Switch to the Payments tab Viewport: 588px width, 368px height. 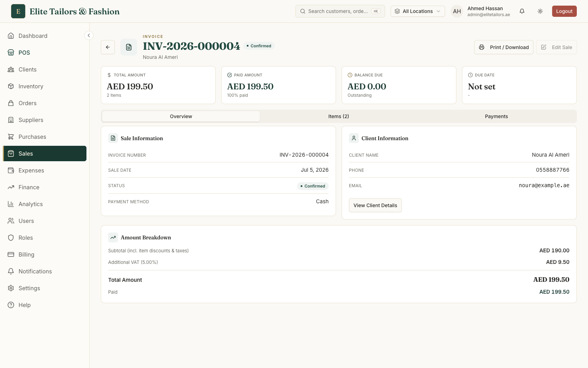(496, 116)
